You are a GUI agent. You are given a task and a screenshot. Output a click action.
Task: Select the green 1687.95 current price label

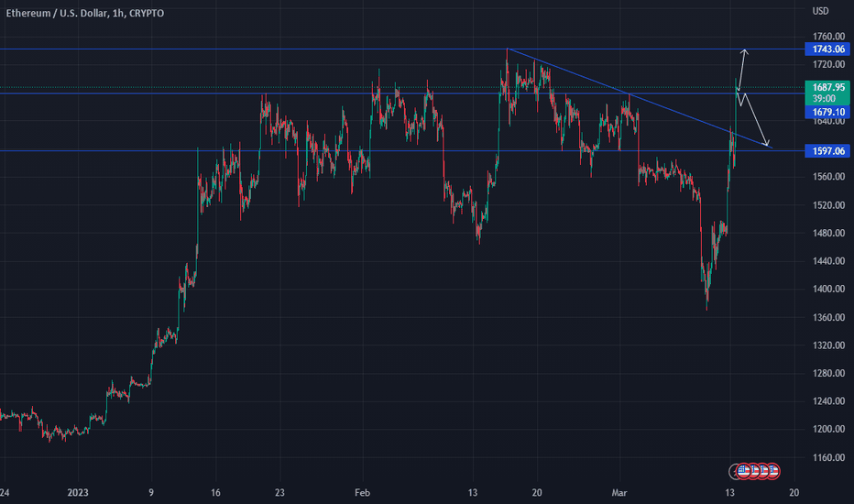(827, 87)
